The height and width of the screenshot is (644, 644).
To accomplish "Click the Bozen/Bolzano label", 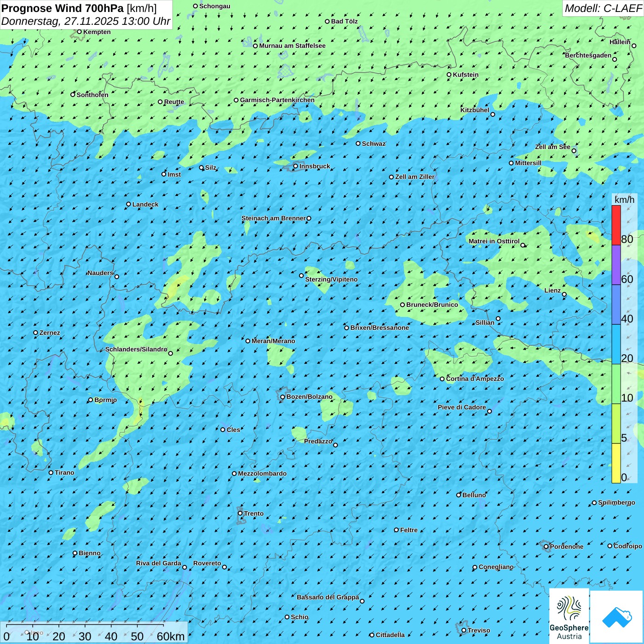I will pyautogui.click(x=310, y=397).
